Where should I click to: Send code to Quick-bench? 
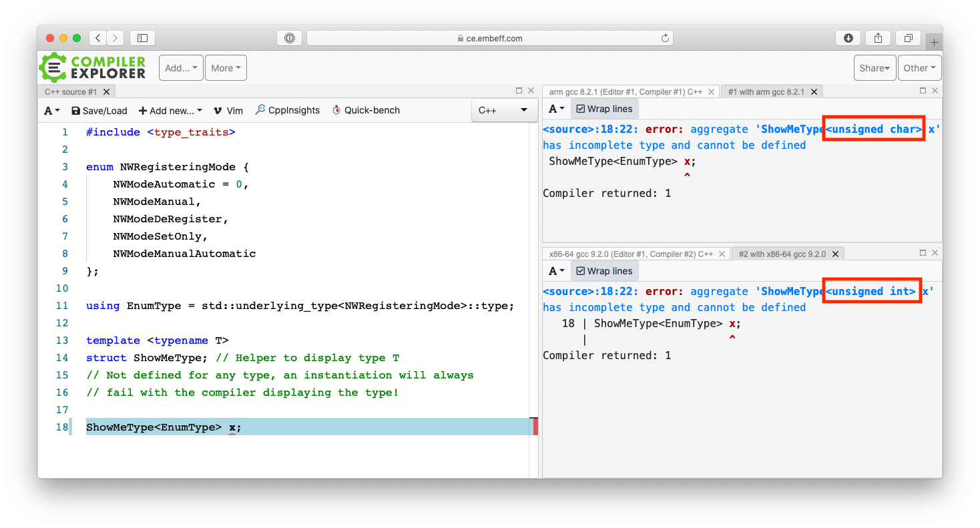[365, 110]
